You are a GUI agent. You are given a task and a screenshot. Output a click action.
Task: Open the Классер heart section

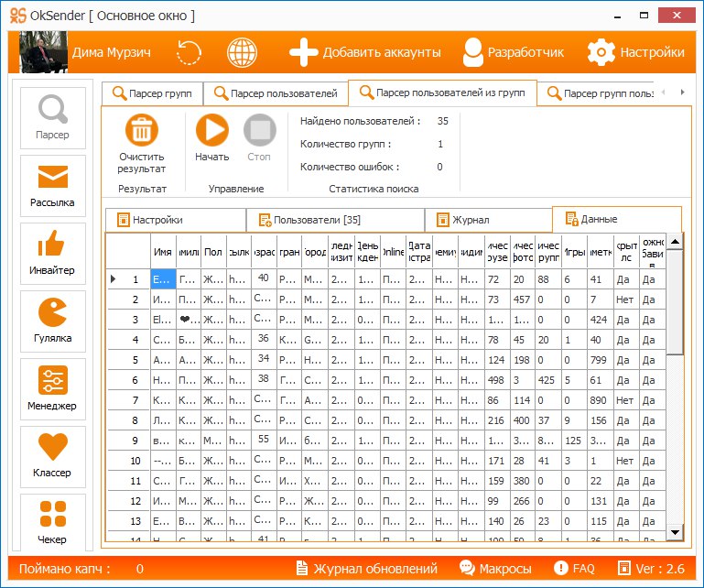tap(52, 455)
